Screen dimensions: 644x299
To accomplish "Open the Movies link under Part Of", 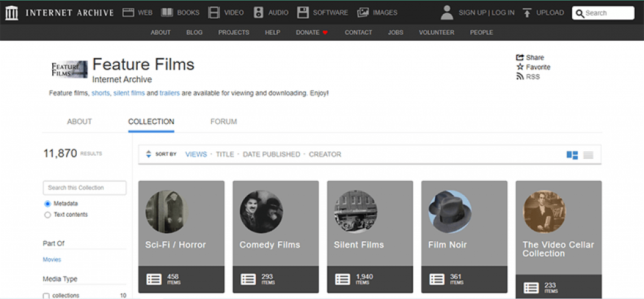I will coord(52,259).
